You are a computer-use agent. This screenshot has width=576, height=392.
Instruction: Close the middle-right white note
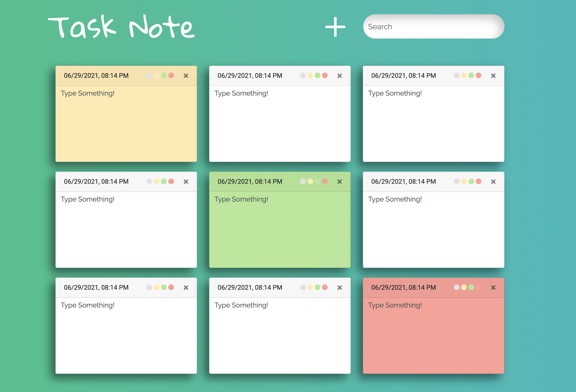pyautogui.click(x=493, y=182)
